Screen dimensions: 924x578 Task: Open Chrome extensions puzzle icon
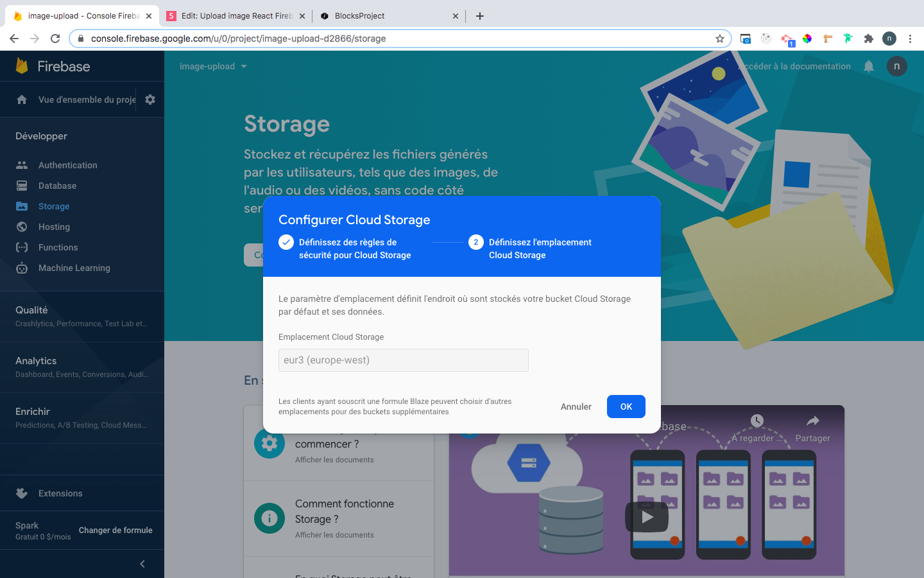(x=869, y=39)
